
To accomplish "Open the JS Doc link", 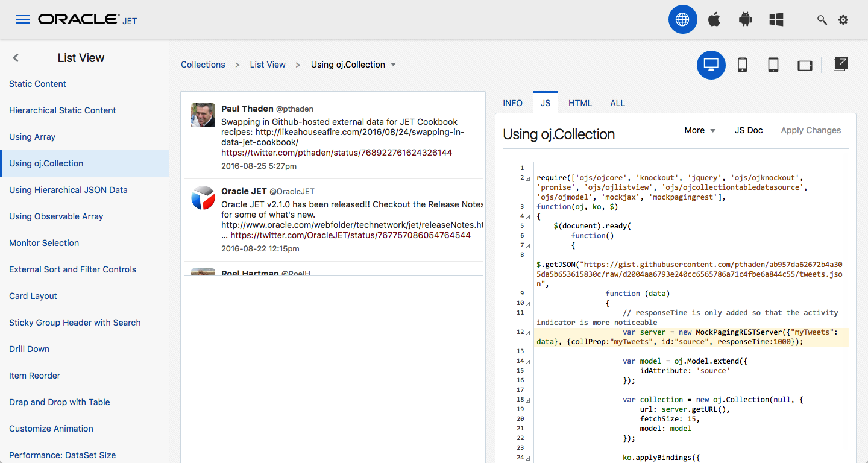I will point(749,130).
